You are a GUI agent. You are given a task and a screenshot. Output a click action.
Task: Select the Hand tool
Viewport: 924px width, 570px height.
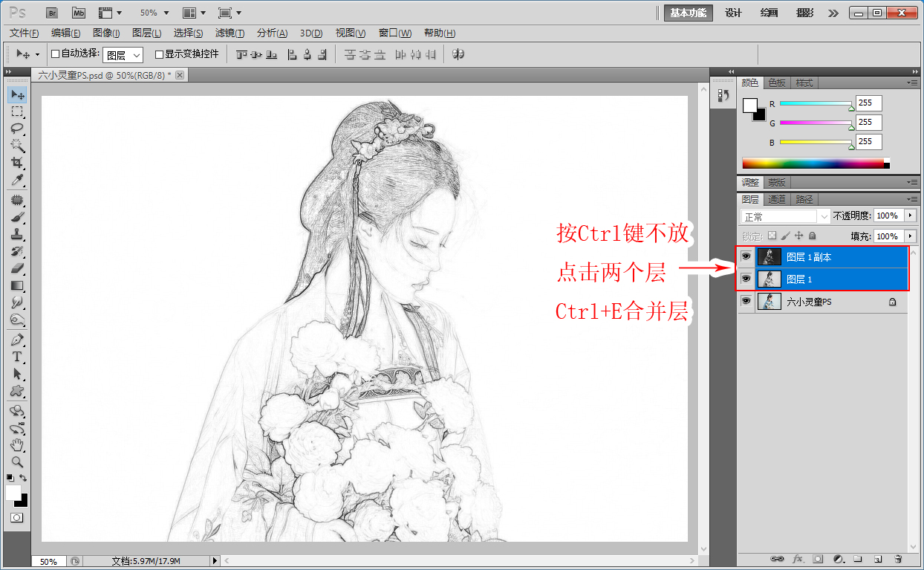(x=17, y=445)
